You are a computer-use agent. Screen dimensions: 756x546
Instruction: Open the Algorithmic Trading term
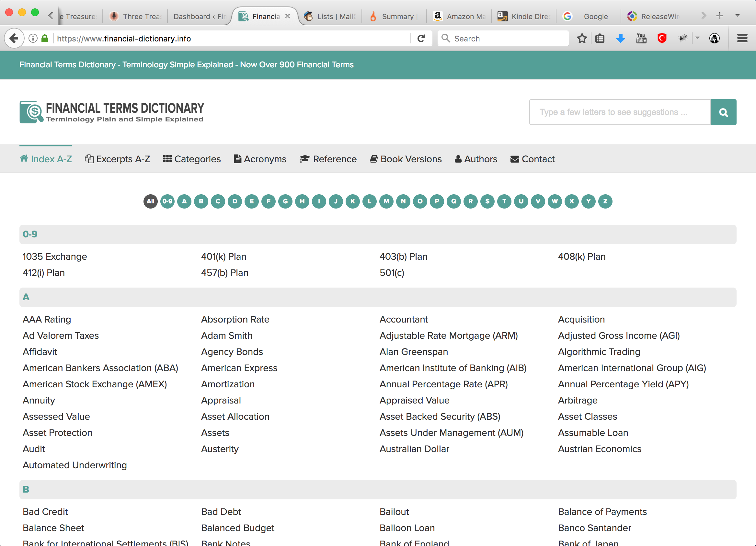599,352
